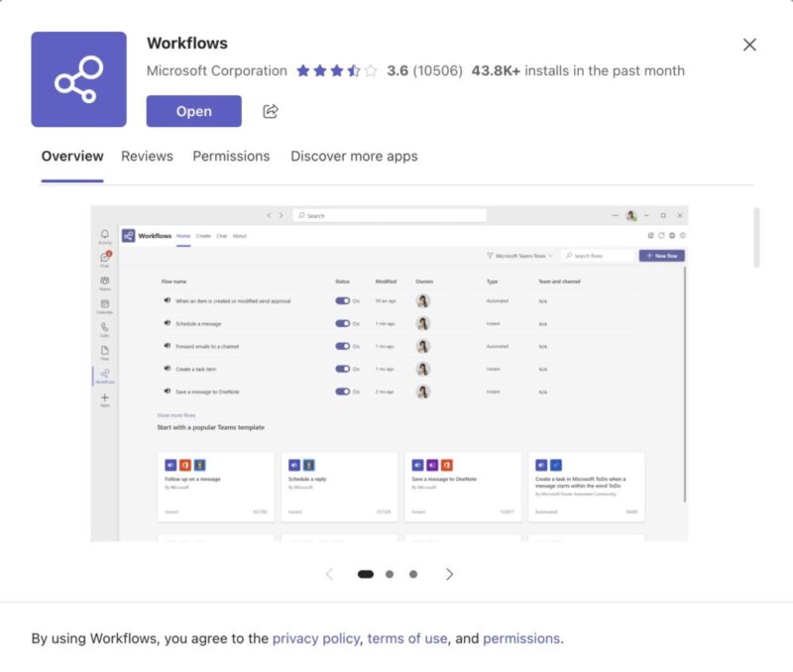The width and height of the screenshot is (793, 672).
Task: Click the small Workflows logo in preview header
Action: click(x=129, y=236)
